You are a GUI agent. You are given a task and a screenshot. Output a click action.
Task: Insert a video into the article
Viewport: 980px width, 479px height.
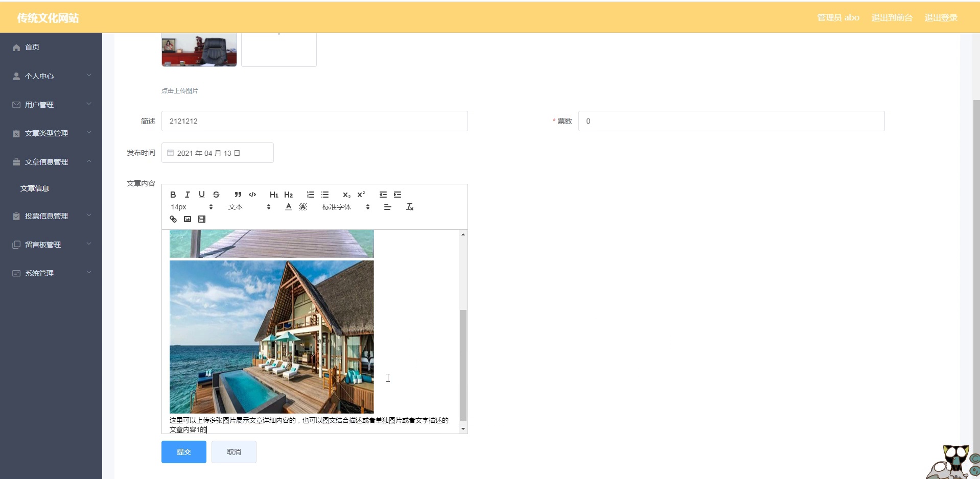click(x=202, y=219)
